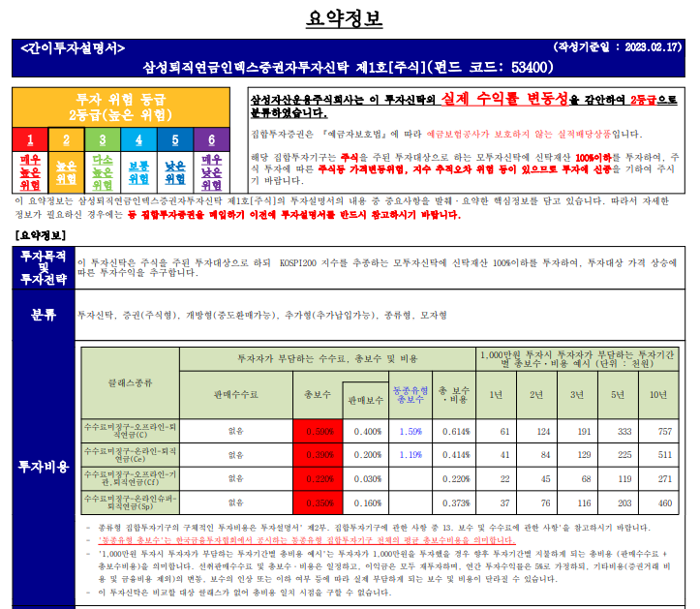This screenshot has width=700, height=609.
Task: Click the "333" five-year cost value
Action: coord(624,431)
